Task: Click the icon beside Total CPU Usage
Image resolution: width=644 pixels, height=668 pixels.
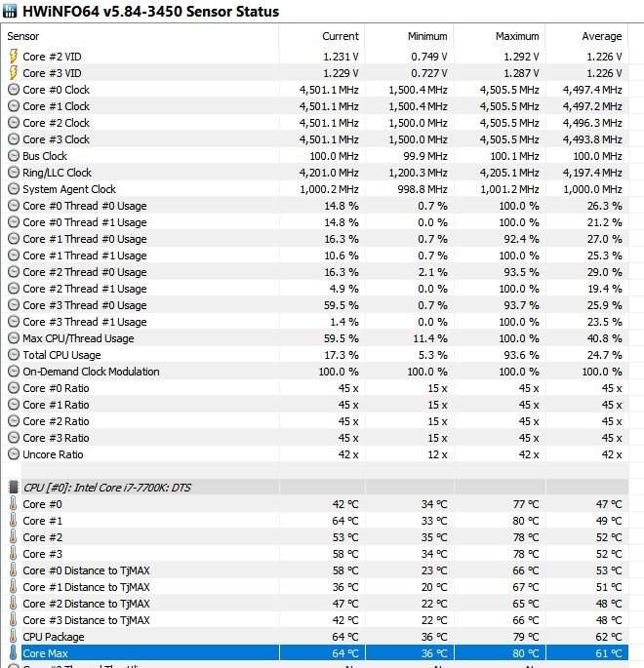Action: click(x=14, y=355)
